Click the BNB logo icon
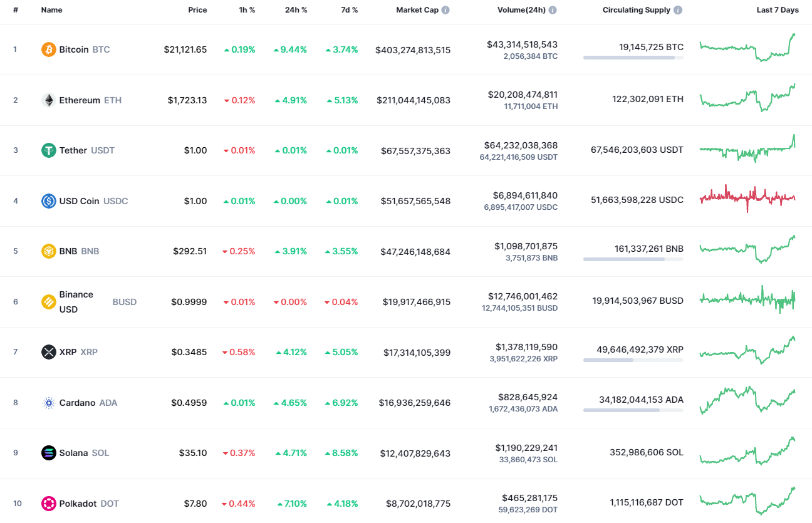The height and width of the screenshot is (523, 812). (48, 251)
